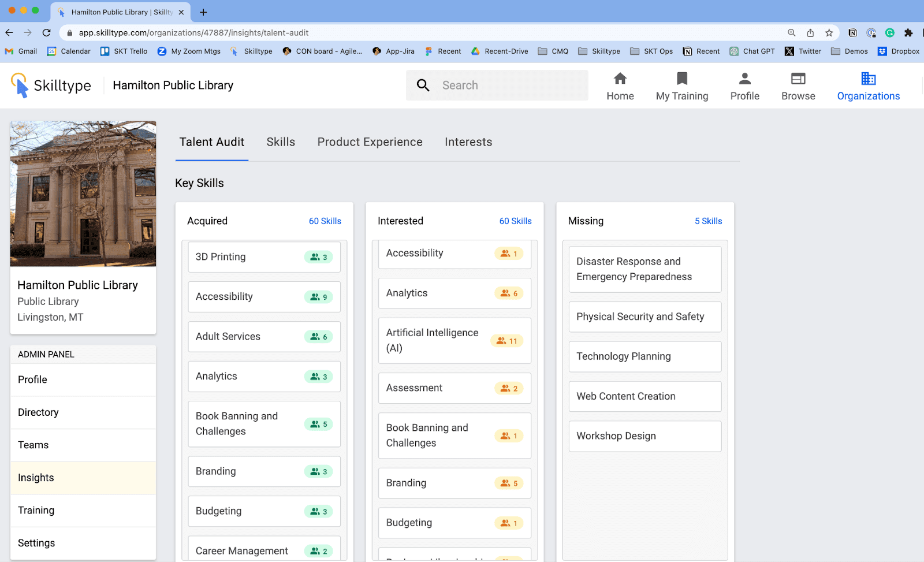Click the Skilltype logo
This screenshot has width=924, height=562.
[x=51, y=85]
